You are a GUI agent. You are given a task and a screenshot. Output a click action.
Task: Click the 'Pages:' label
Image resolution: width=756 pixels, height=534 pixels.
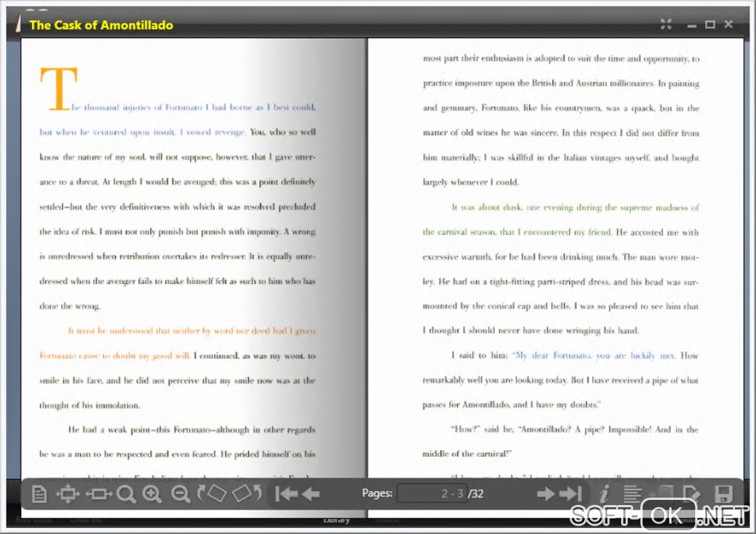[x=377, y=493]
